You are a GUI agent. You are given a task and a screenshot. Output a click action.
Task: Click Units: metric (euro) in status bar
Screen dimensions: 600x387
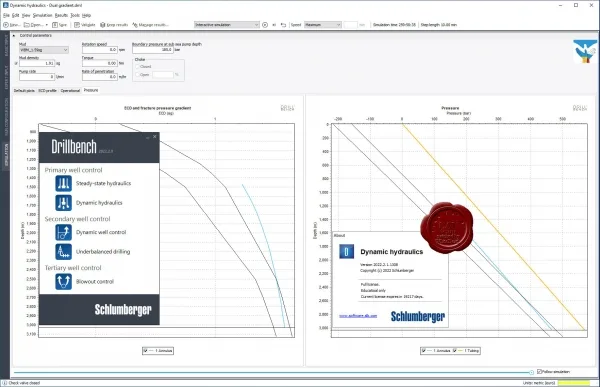click(539, 383)
